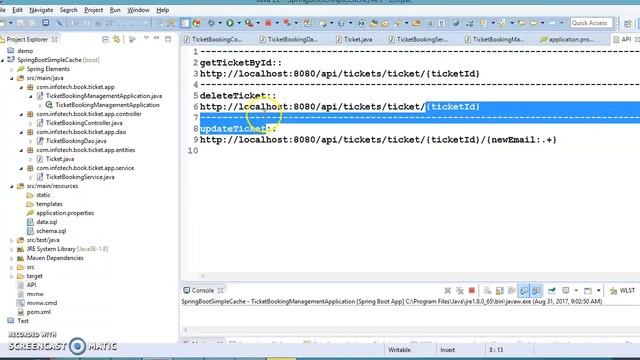
Task: Click the globe web browser icon in toolbar
Action: [456, 23]
